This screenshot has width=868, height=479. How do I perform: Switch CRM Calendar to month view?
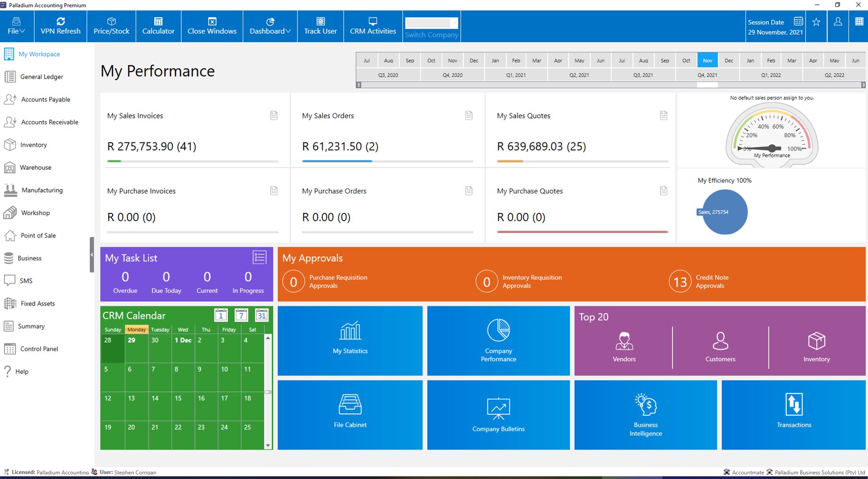(x=262, y=315)
